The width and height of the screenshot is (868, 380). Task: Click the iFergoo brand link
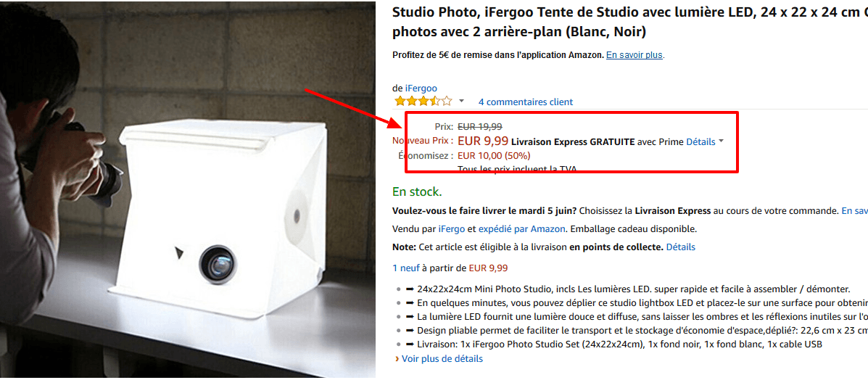pos(421,88)
